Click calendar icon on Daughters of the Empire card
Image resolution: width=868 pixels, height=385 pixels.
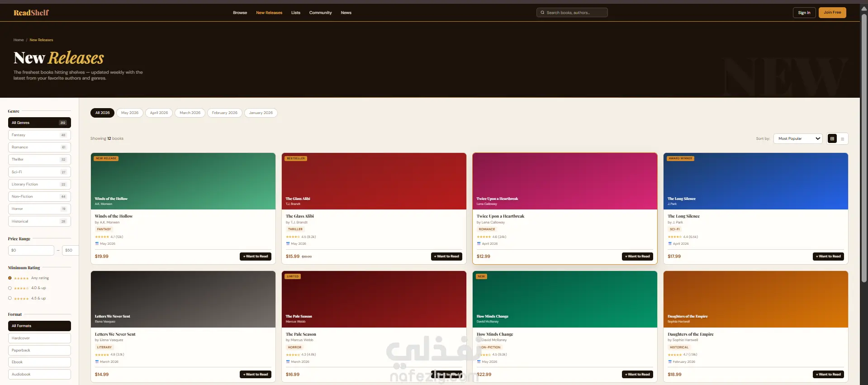(670, 362)
